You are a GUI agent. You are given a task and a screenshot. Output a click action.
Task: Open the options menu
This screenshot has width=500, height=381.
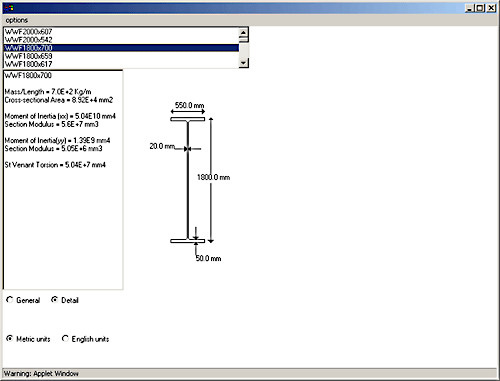coord(17,20)
